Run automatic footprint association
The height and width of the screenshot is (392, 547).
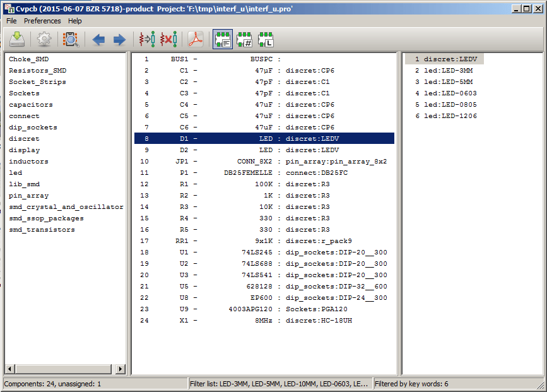click(147, 40)
